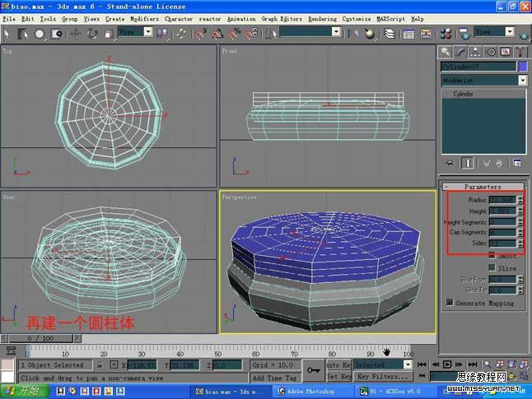Open the Motion command panel tab
The height and width of the screenshot is (399, 532).
coord(491,52)
